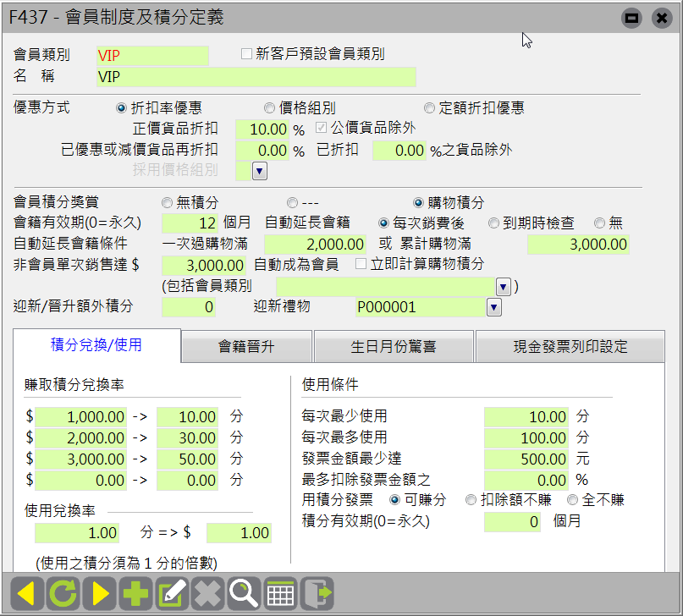The height and width of the screenshot is (616, 683).
Task: Add new record with plus icon
Action: (x=135, y=593)
